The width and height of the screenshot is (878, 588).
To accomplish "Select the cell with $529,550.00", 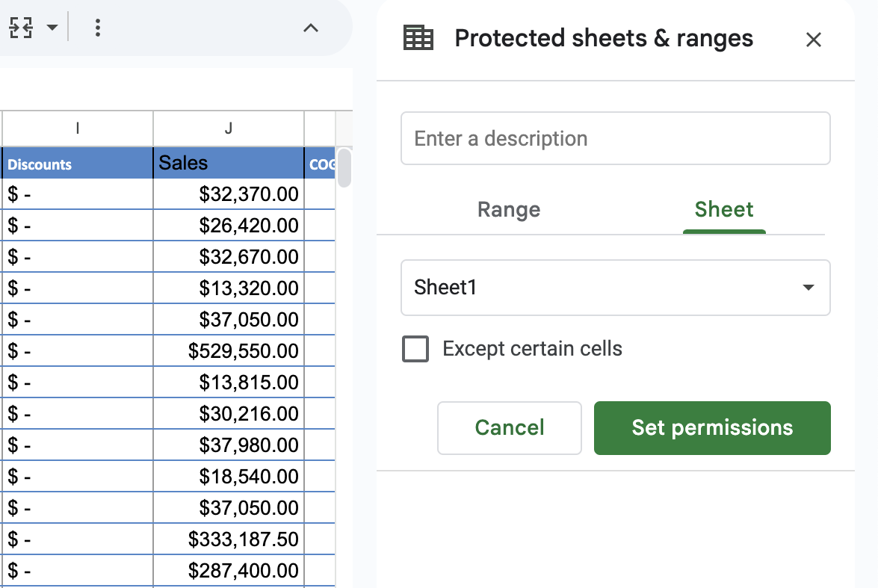I will pos(229,351).
